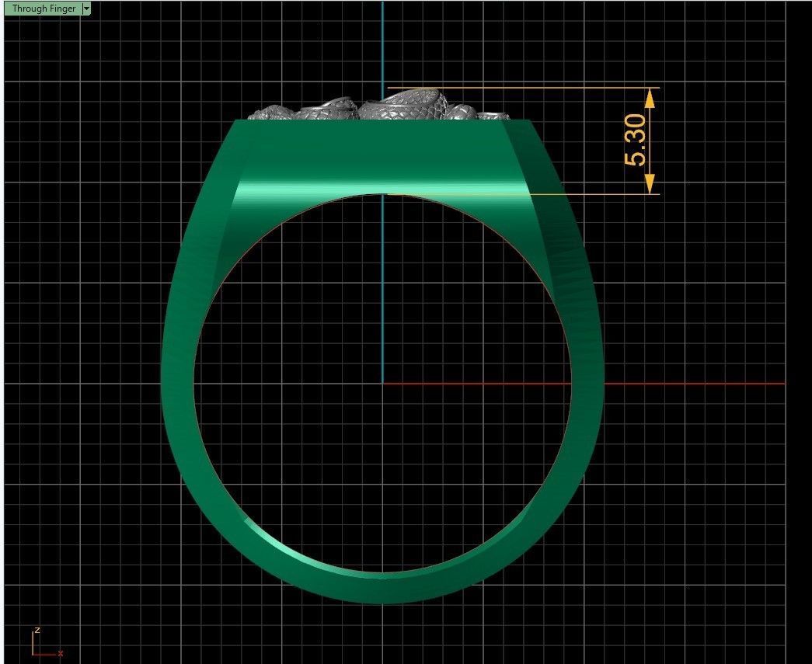Screen dimensions: 812x664
Task: Click the 'Through Finger' viewport title
Action: [x=44, y=9]
